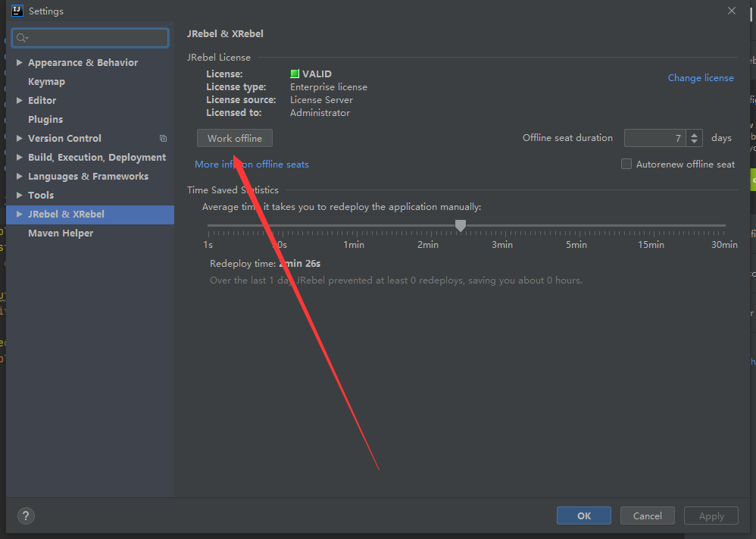Click the Enterprise license text

coord(328,87)
